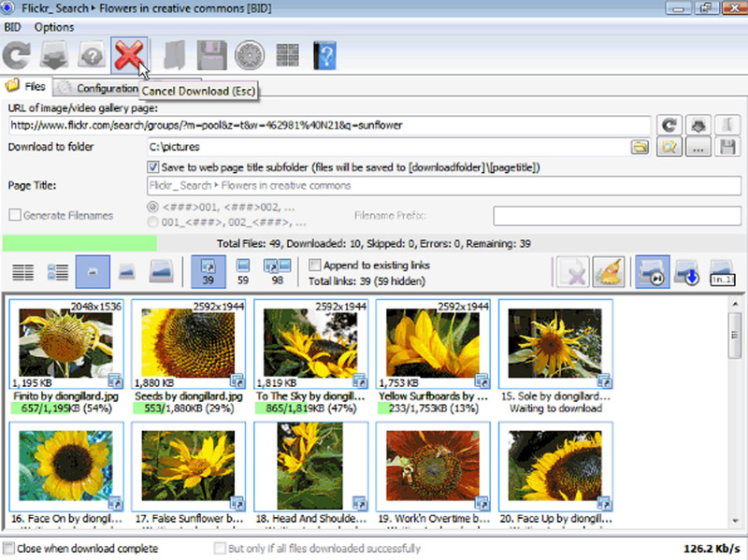This screenshot has height=560, width=748.
Task: Open the settings gear toolbar icon
Action: click(250, 55)
